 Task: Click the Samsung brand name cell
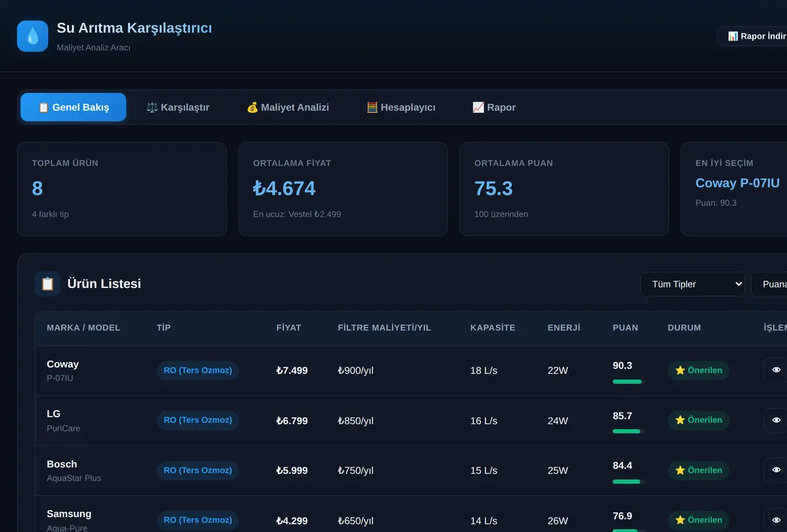pos(69,514)
